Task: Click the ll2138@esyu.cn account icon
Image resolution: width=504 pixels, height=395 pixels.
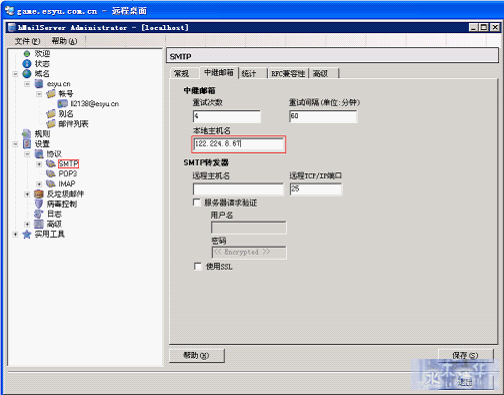Action: (63, 104)
